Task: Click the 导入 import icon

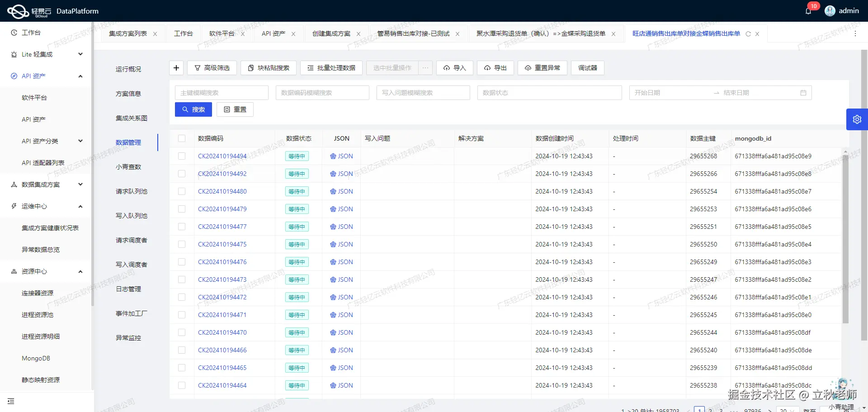Action: [454, 67]
